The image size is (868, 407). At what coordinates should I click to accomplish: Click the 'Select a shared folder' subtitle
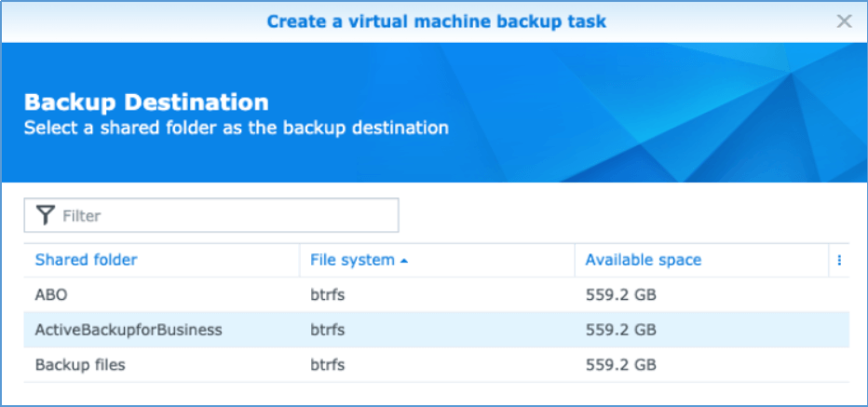click(x=236, y=128)
